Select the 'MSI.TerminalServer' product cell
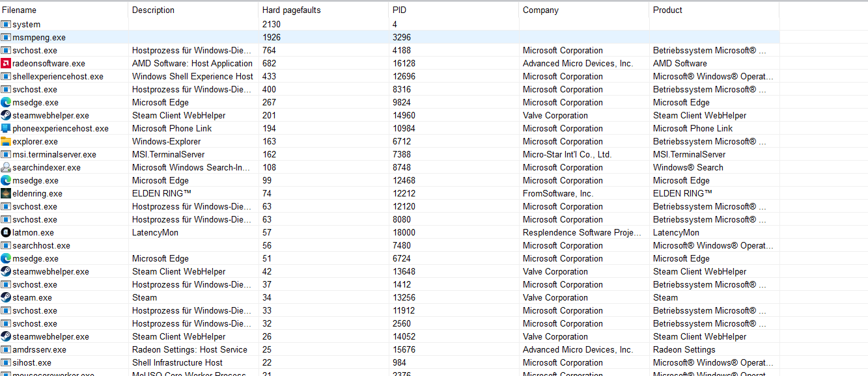868x376 pixels. (x=690, y=154)
